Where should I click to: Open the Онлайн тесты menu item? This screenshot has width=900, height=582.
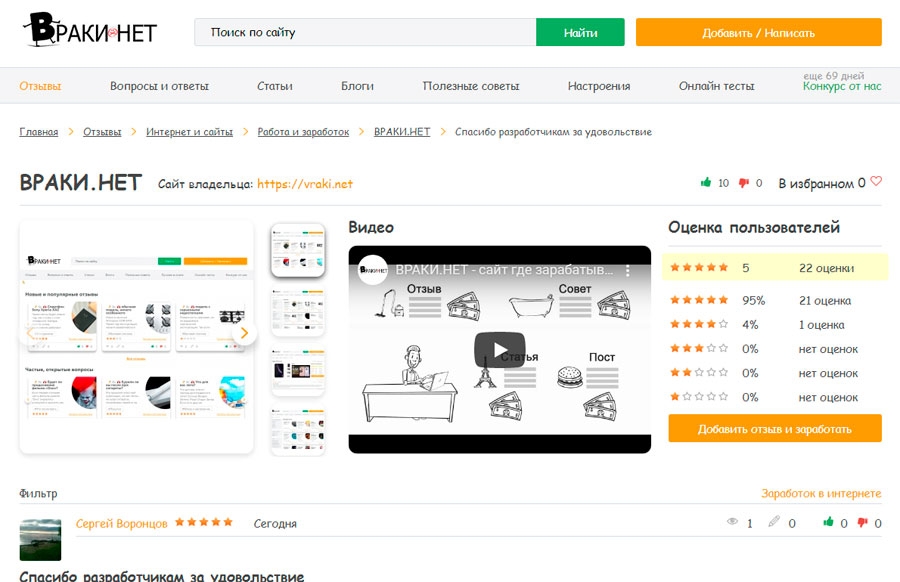coord(717,86)
